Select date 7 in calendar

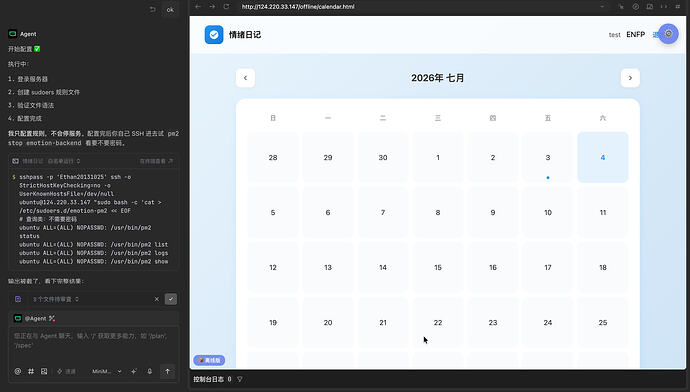[x=383, y=212]
